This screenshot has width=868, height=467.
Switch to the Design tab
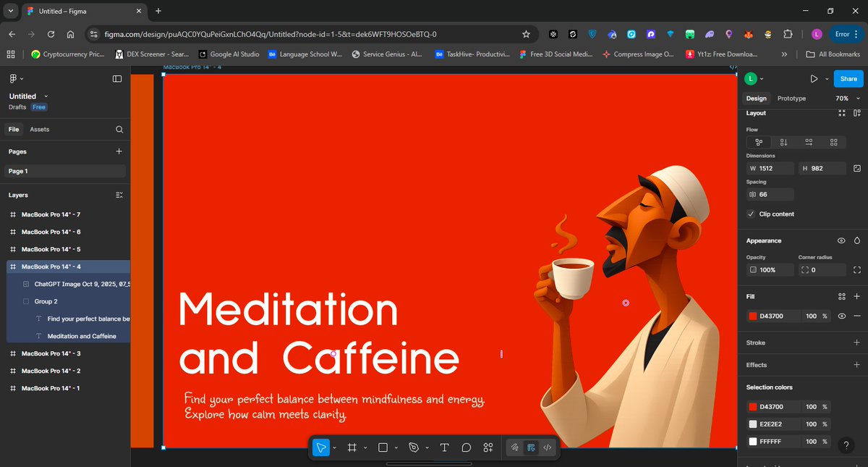(756, 98)
